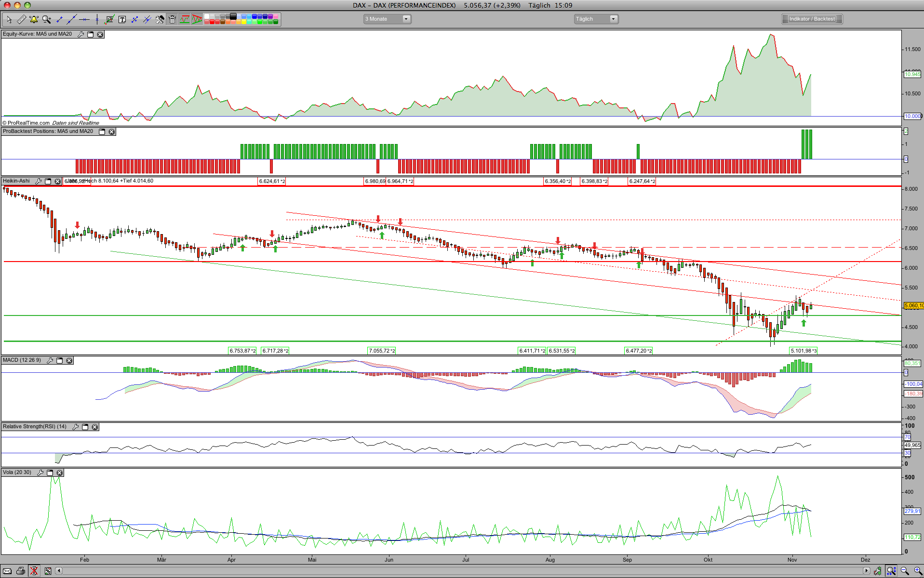The height and width of the screenshot is (578, 924).
Task: Click the document list icon at bottom left
Action: tap(48, 571)
